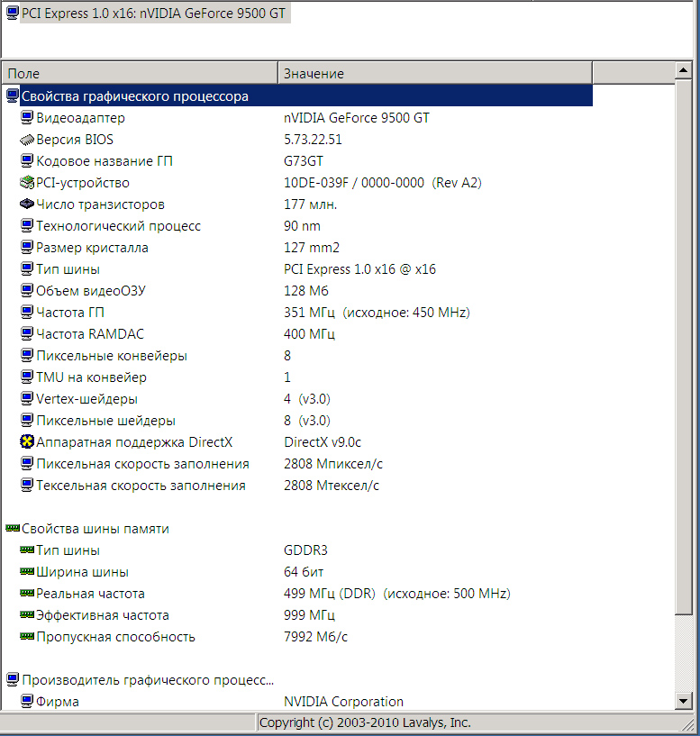The image size is (700, 736).
Task: Click the Ширина шины memory module icon
Action: click(x=27, y=572)
